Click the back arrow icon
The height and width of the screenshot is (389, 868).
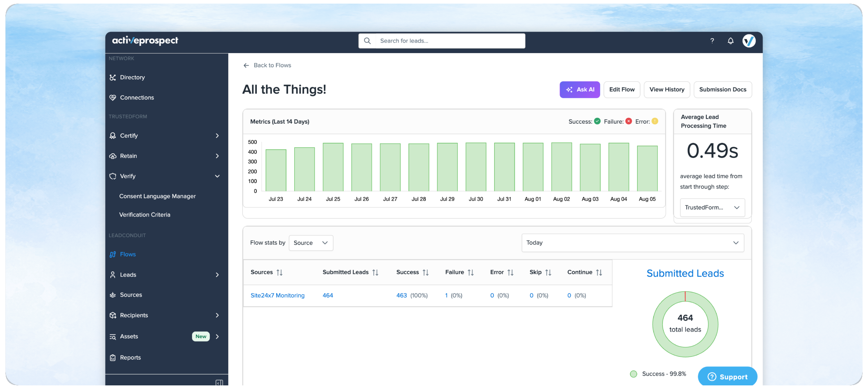coord(246,65)
